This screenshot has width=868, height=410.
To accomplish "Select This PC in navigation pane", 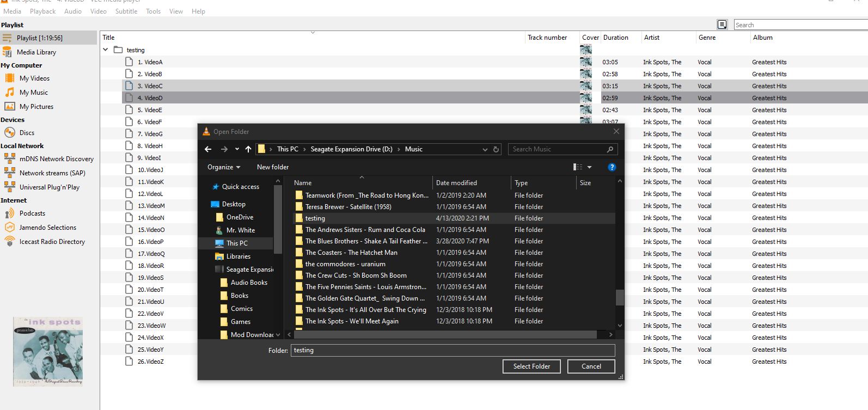I will 237,243.
